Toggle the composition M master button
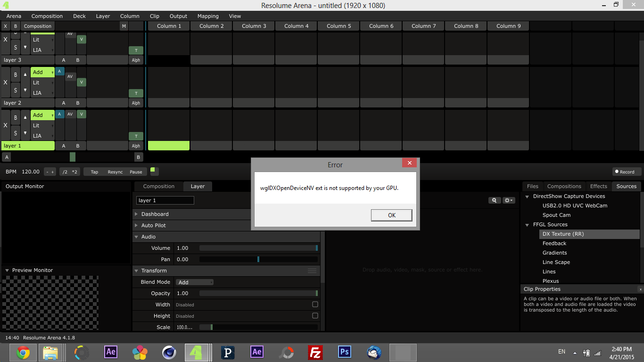 [x=124, y=26]
